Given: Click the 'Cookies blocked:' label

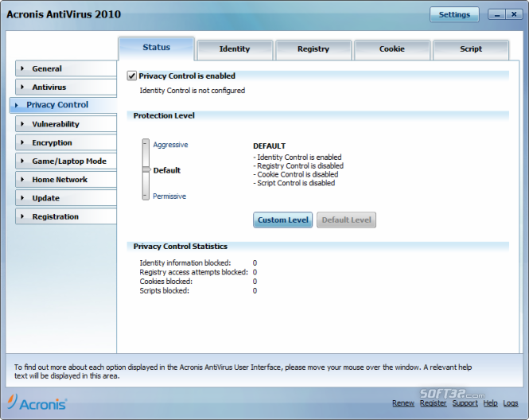Looking at the screenshot, I should click(166, 282).
